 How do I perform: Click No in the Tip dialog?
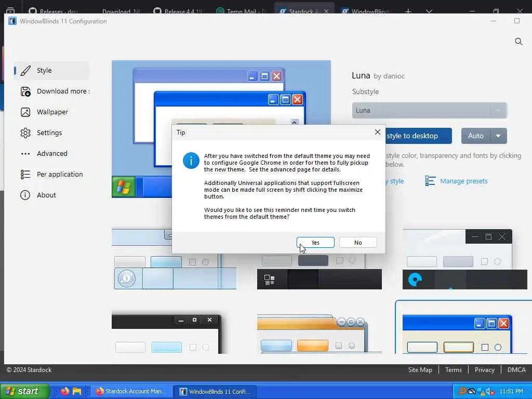[x=358, y=242]
